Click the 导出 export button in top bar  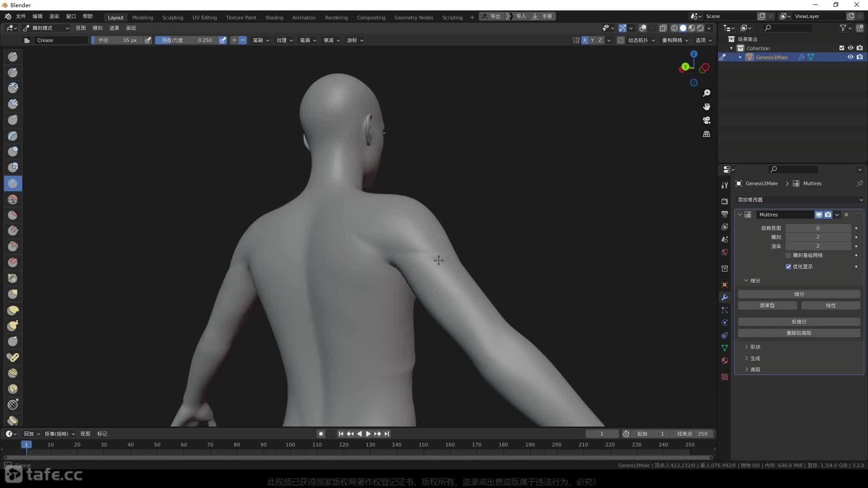pyautogui.click(x=491, y=16)
